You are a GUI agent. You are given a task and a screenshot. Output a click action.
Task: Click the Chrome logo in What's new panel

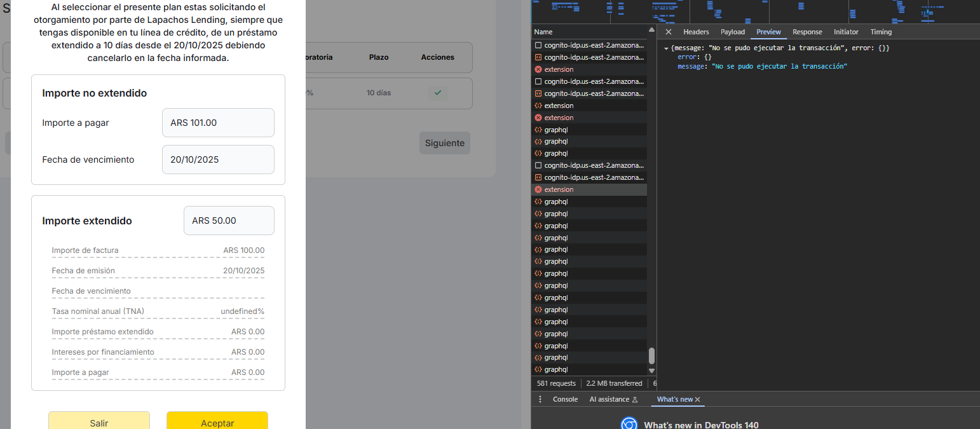coord(629,425)
